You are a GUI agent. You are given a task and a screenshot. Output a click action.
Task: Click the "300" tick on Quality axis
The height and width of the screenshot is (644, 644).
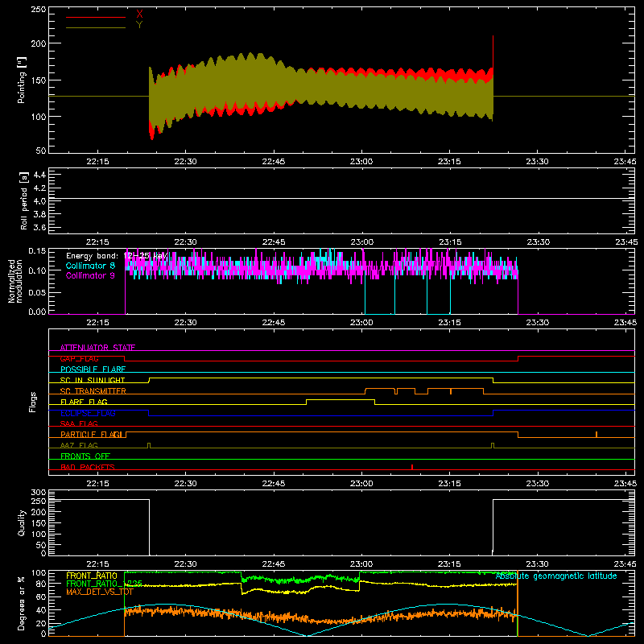(x=39, y=493)
